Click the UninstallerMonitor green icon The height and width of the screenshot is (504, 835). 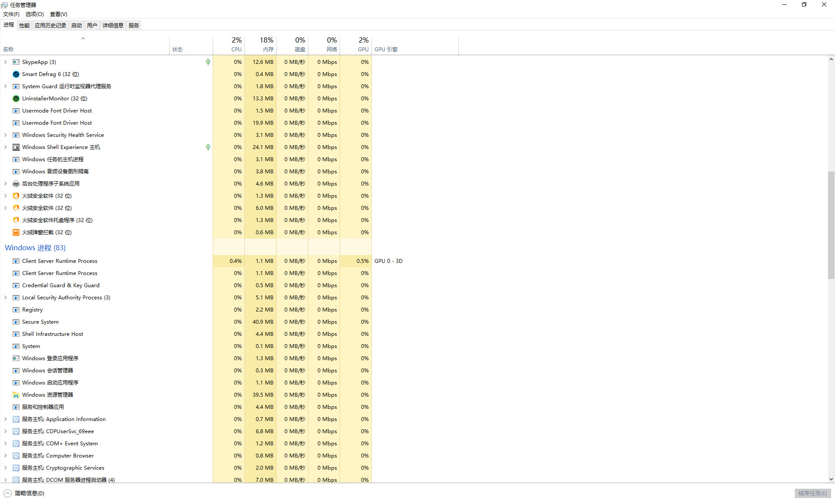coord(16,99)
